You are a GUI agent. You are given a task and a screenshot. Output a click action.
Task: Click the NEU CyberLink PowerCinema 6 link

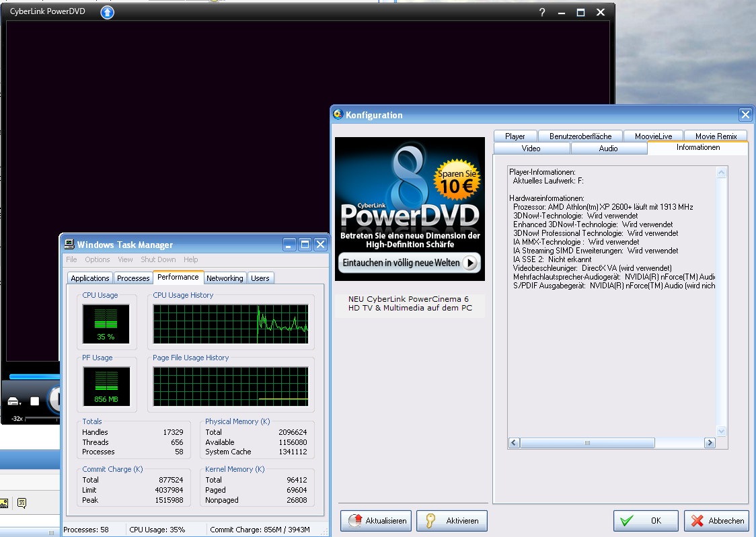click(410, 303)
